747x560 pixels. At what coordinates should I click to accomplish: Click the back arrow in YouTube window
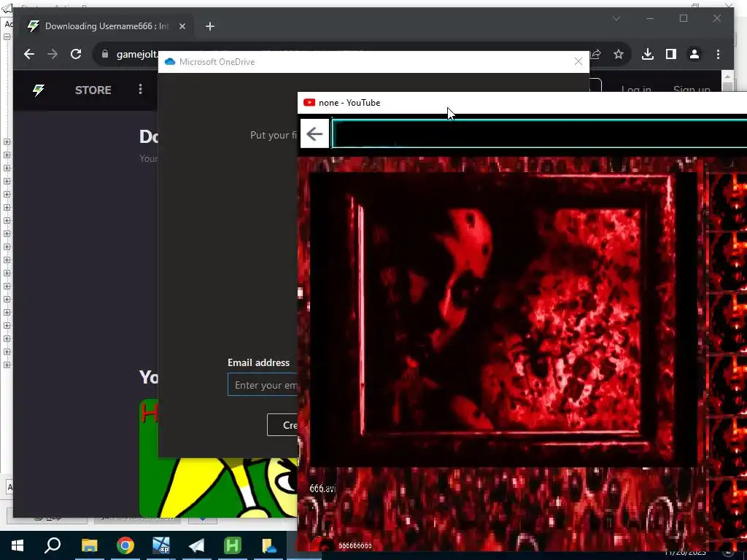click(x=314, y=134)
